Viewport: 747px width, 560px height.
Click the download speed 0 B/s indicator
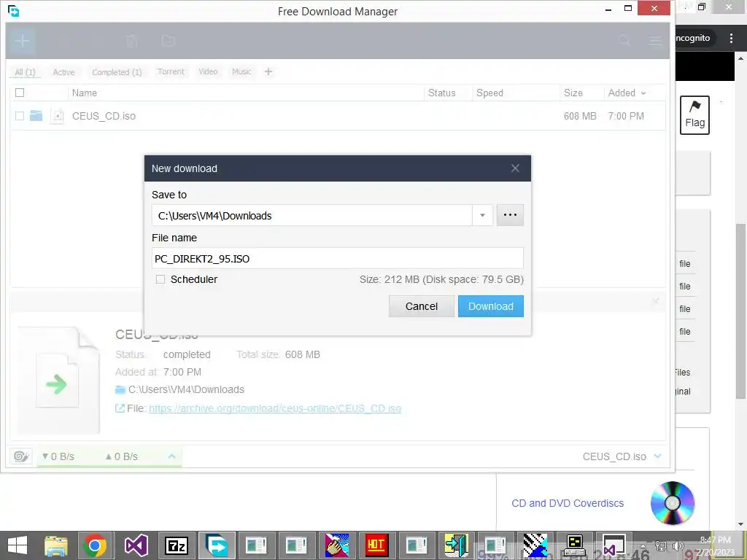(58, 456)
